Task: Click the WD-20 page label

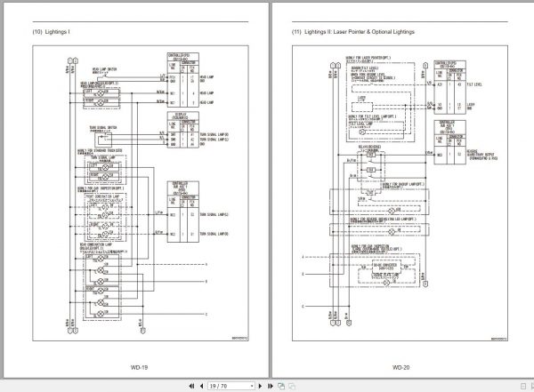Action: [400, 367]
